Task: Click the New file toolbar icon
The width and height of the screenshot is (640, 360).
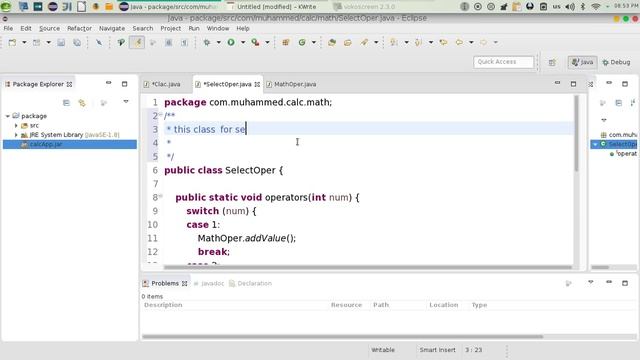Action: [12, 42]
